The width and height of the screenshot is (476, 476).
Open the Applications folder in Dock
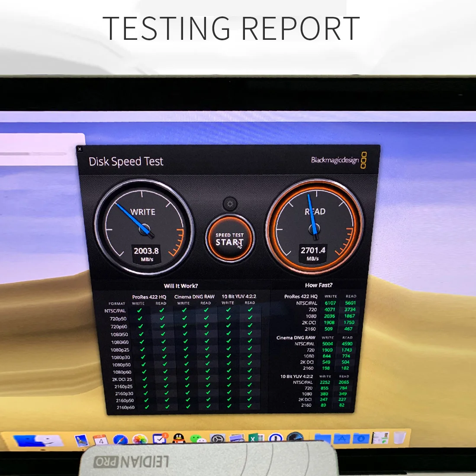342,438
